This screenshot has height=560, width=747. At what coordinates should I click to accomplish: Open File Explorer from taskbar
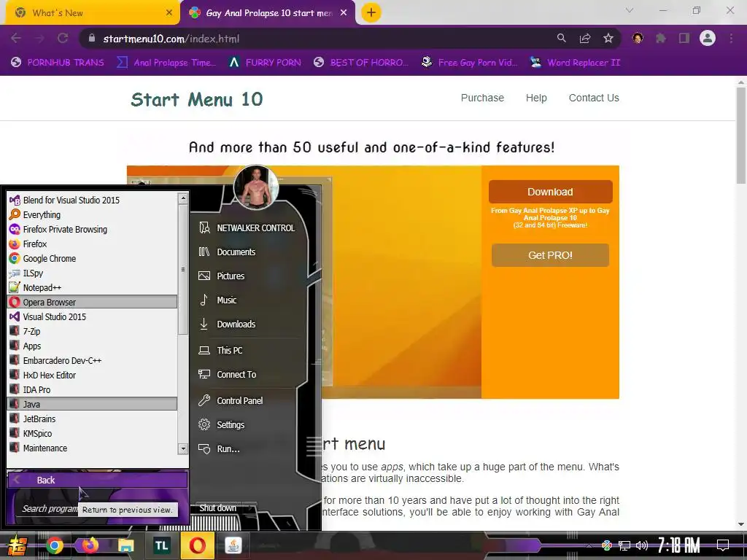pyautogui.click(x=125, y=545)
